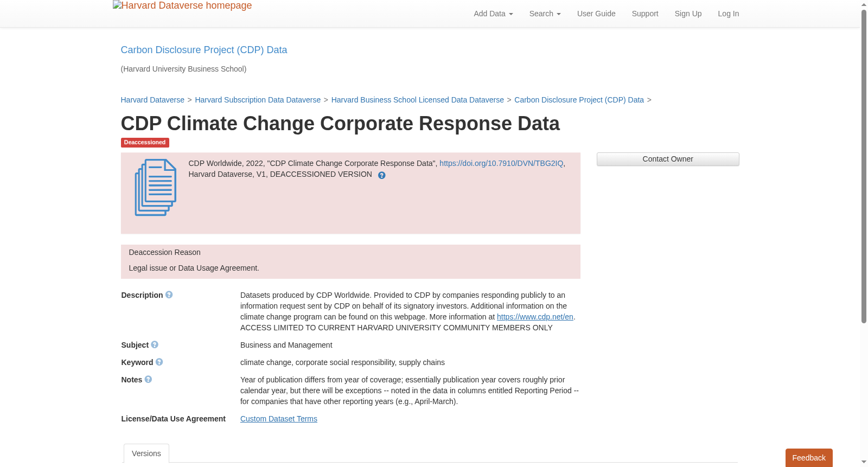Screen dimensions: 868x467
Task: Click the keyword list text
Action: (x=342, y=362)
